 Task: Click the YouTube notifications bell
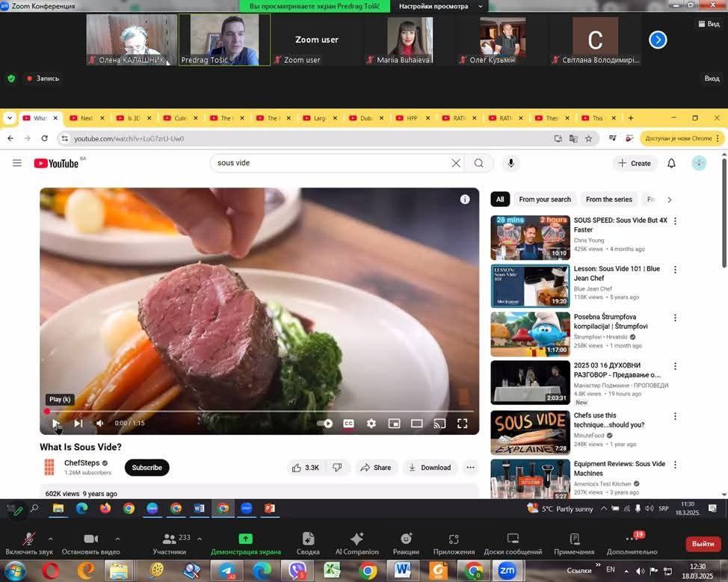pyautogui.click(x=671, y=163)
